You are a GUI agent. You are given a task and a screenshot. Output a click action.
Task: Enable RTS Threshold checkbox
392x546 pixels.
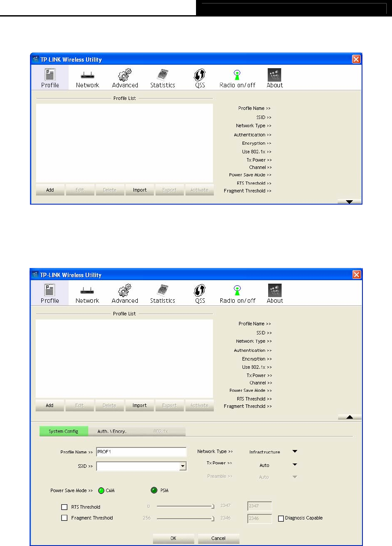[64, 507]
